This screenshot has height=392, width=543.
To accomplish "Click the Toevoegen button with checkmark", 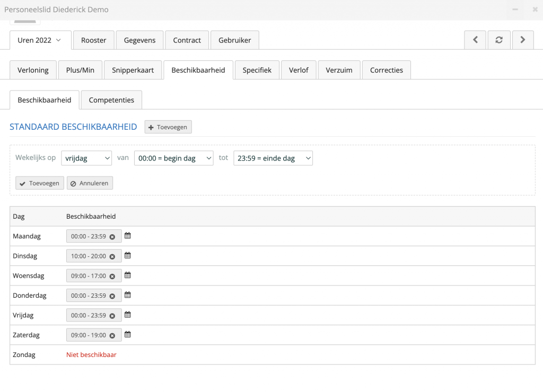I will point(40,183).
